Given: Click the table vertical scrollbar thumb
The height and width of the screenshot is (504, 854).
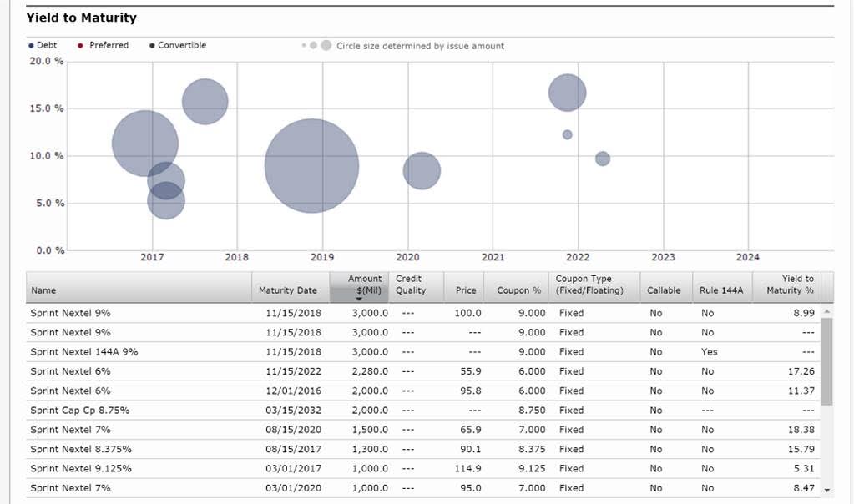Looking at the screenshot, I should pos(827,360).
